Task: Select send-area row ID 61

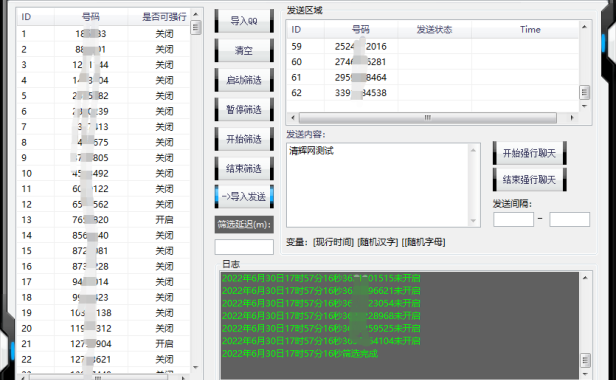Action: pyautogui.click(x=433, y=77)
